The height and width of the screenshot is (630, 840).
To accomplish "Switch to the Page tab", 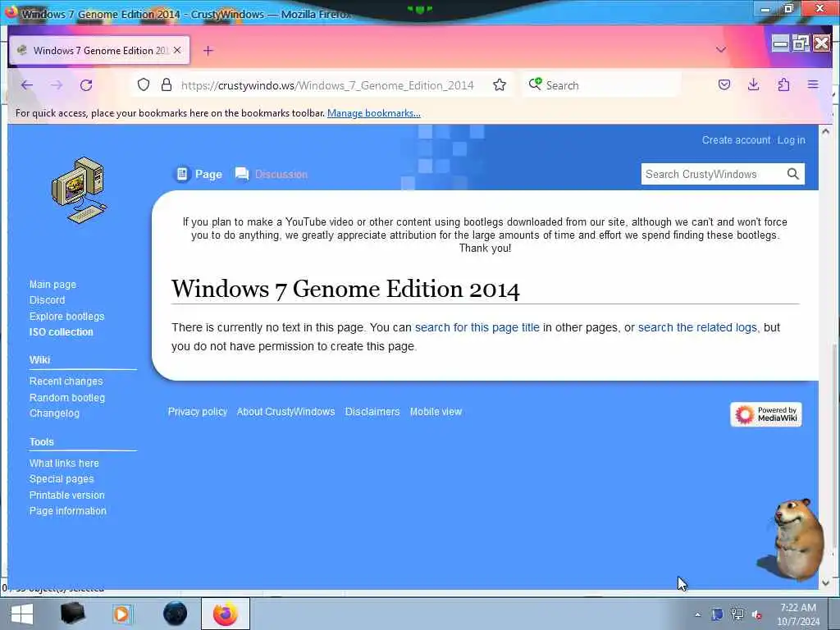I will click(199, 174).
